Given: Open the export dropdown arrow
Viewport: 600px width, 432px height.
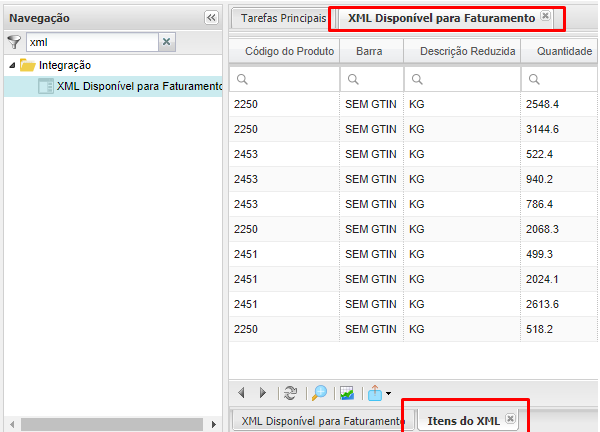Looking at the screenshot, I should [x=388, y=393].
